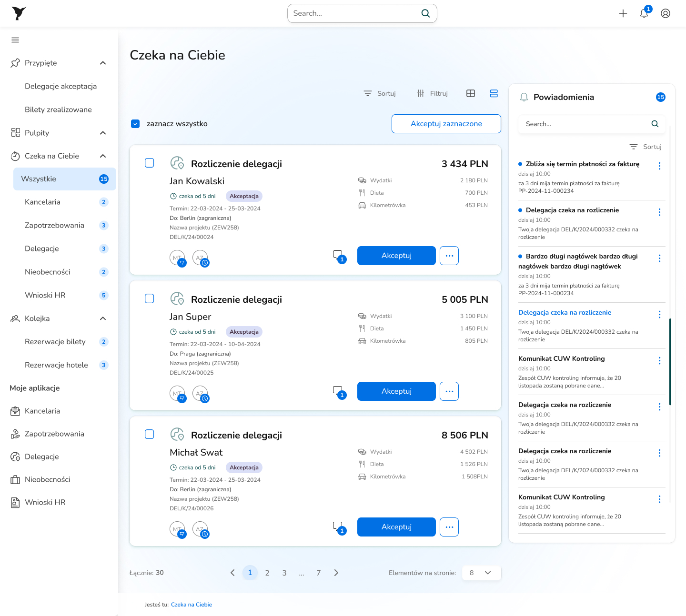Open more options on Michał Swat card
Screen dimensions: 686x616
(449, 527)
